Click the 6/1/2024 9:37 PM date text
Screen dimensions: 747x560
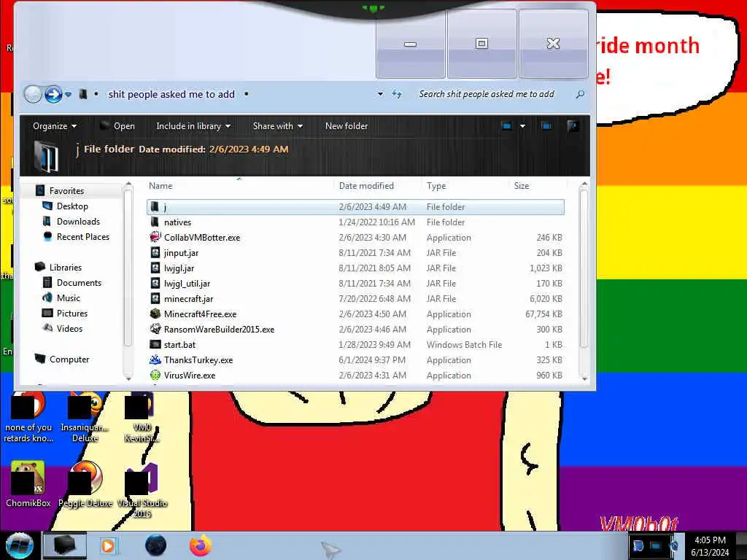[372, 359]
